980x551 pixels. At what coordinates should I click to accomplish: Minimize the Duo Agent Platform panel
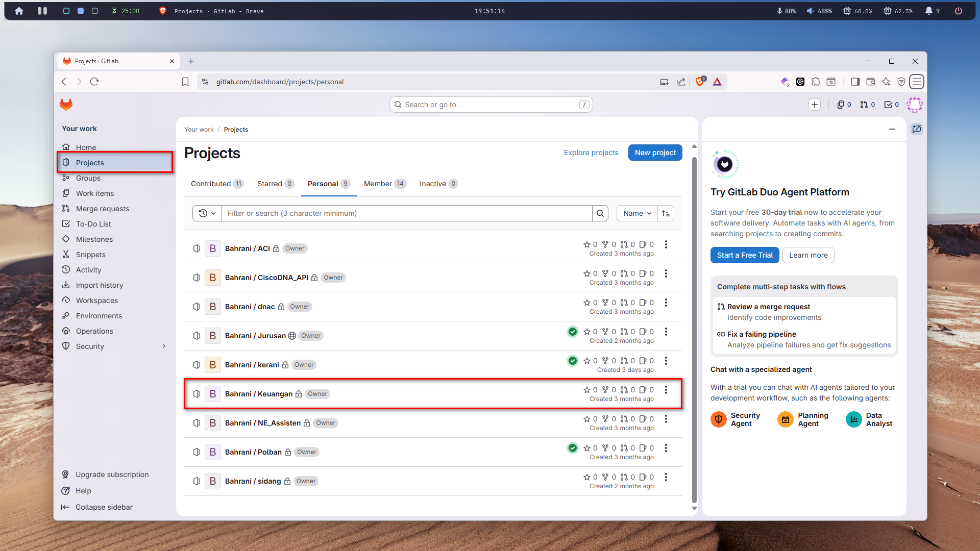tap(892, 129)
